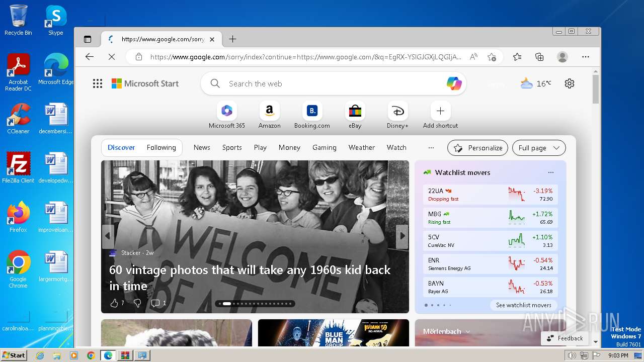Stop loading the page
This screenshot has width=644, height=362.
(112, 57)
